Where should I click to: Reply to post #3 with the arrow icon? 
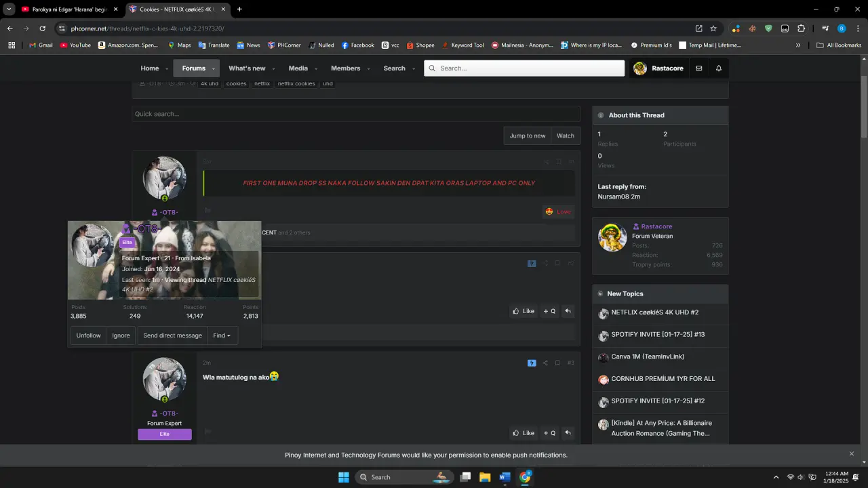(568, 433)
